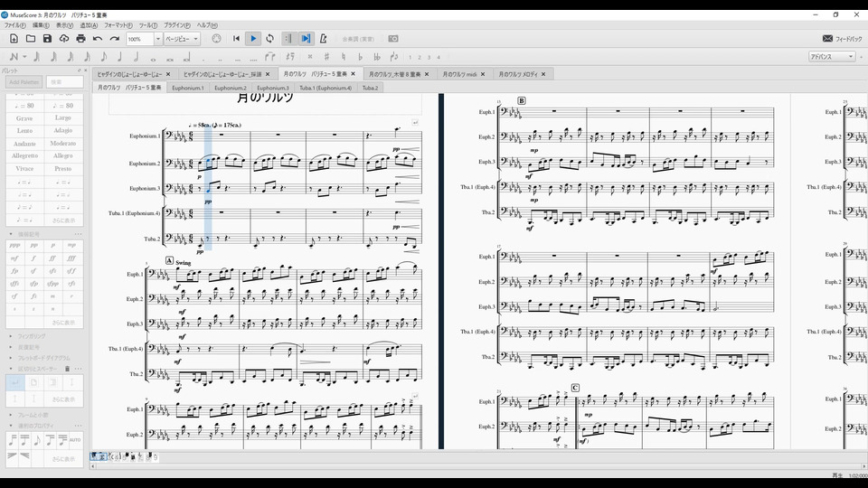Select the single augmentation dot
Screen dimensions: 868x488
[203, 58]
